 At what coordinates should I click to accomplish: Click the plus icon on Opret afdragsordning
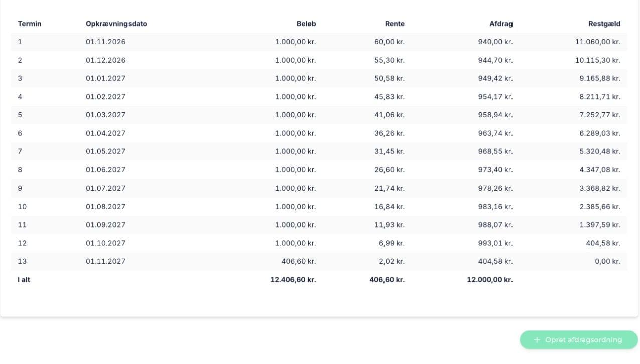tap(537, 340)
